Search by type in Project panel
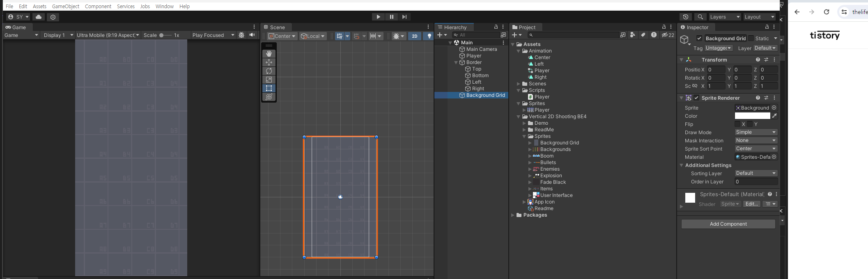This screenshot has height=279, width=868. pyautogui.click(x=632, y=35)
